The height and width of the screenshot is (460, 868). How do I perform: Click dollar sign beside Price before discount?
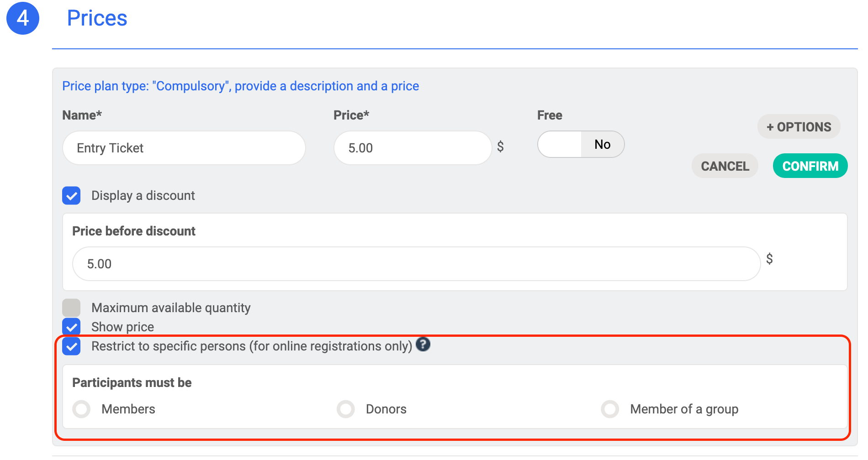[x=769, y=259]
